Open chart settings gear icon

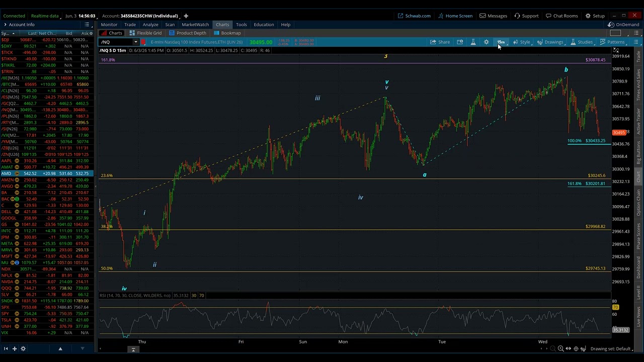pyautogui.click(x=487, y=42)
